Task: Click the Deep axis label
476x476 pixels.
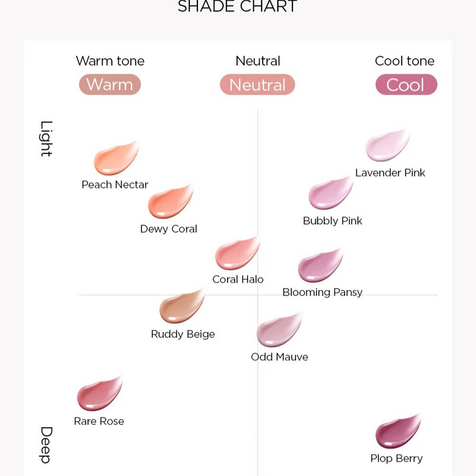Action: point(46,445)
